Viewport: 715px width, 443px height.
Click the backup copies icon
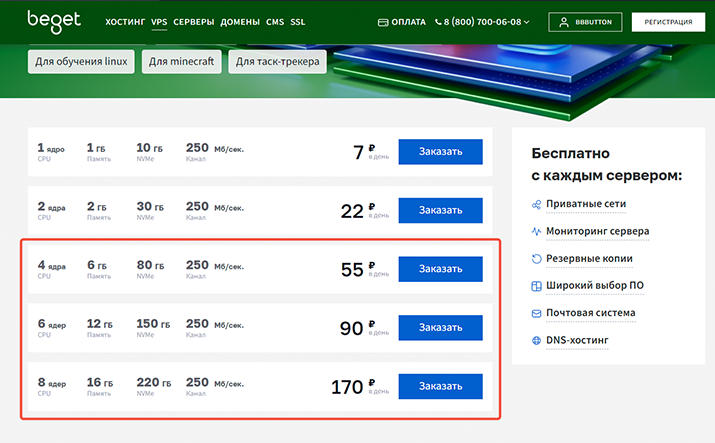pos(536,259)
